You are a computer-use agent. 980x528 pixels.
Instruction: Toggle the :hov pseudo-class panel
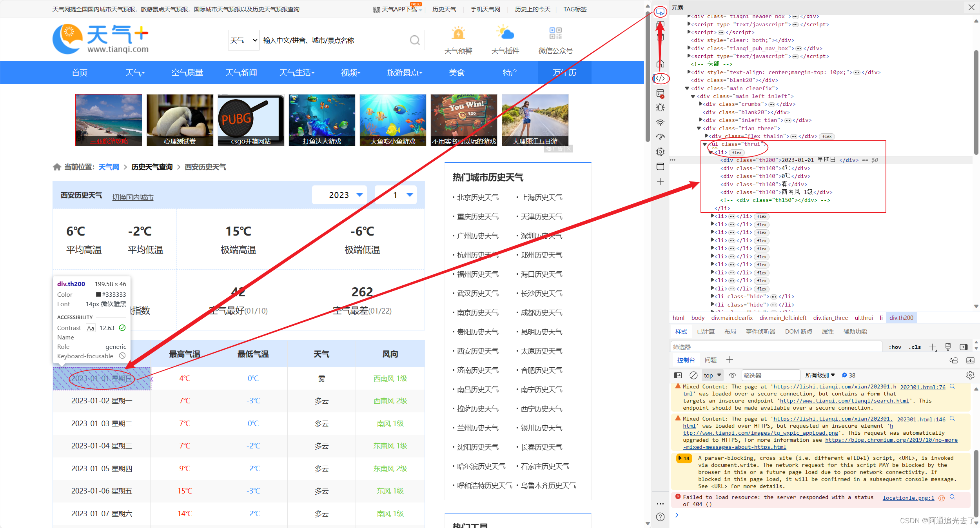[895, 347]
